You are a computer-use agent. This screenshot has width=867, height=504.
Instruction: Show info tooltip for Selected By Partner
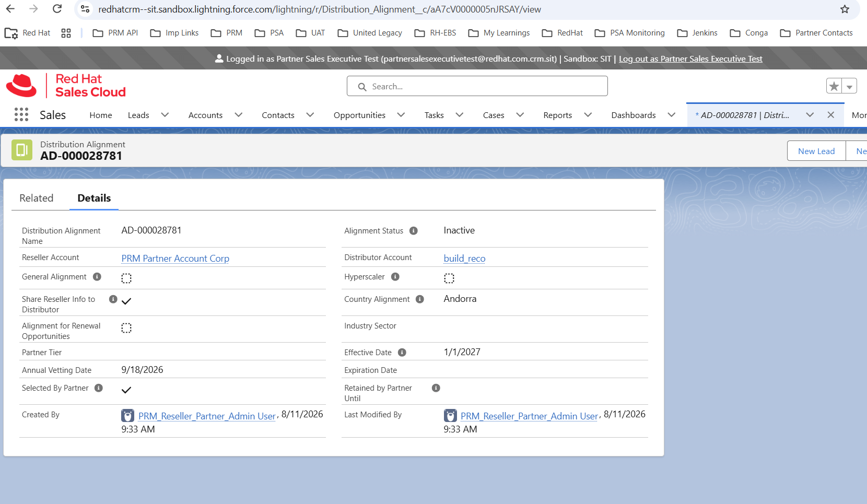pyautogui.click(x=99, y=388)
